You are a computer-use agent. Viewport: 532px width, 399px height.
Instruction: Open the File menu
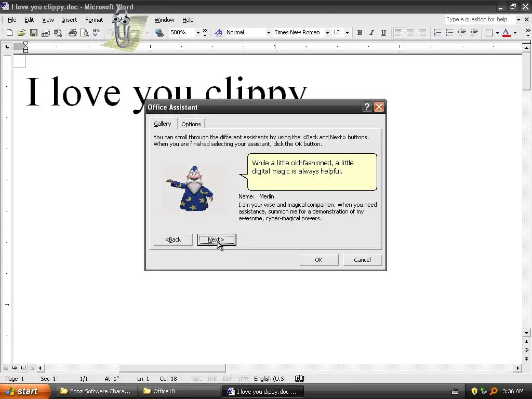[x=12, y=20]
